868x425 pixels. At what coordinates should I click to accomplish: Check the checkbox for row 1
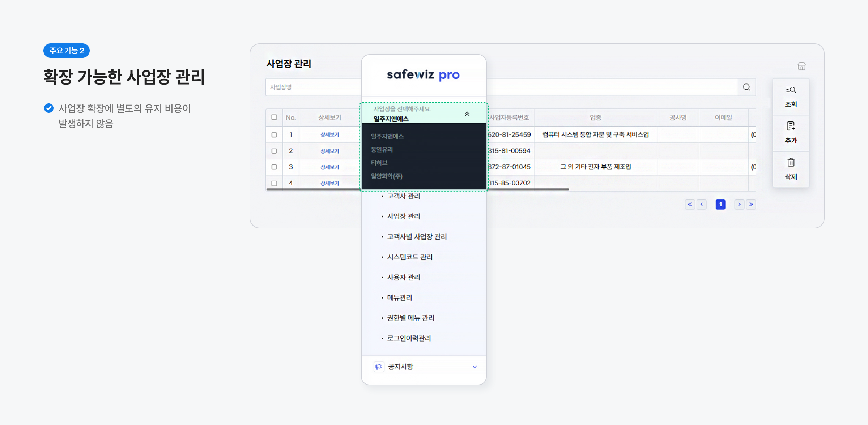click(x=274, y=135)
